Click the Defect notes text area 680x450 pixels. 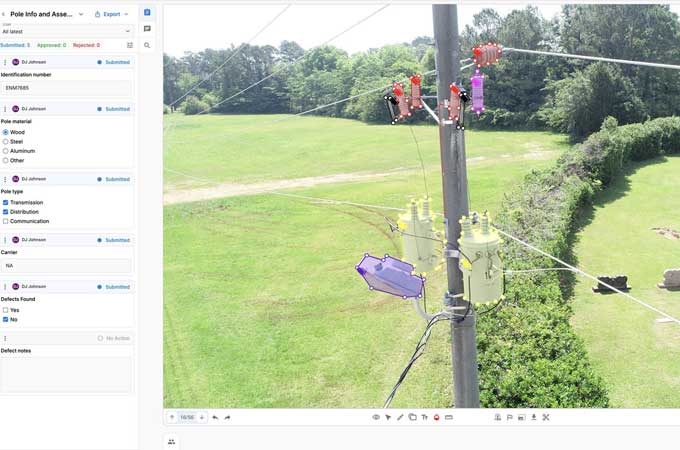coord(66,374)
